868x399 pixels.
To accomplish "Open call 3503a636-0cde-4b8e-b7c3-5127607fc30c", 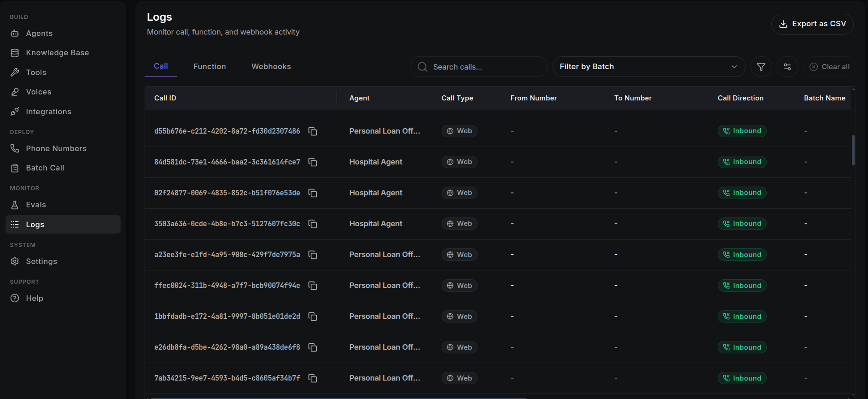I will point(227,224).
